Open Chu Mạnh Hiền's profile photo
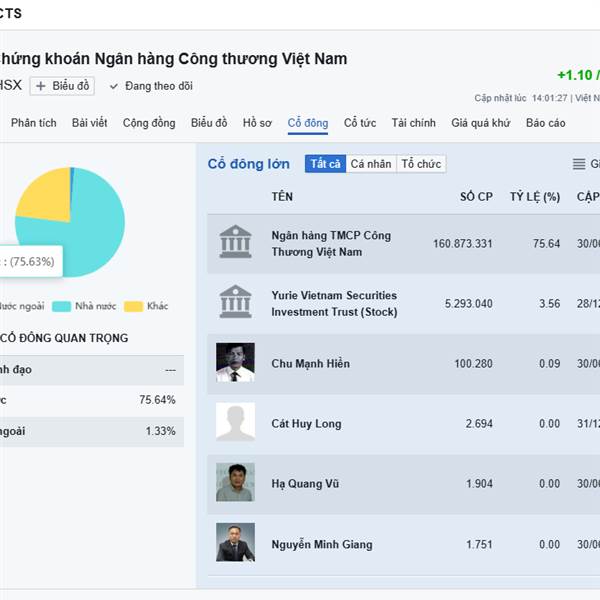Viewport: 600px width, 600px height. [235, 362]
